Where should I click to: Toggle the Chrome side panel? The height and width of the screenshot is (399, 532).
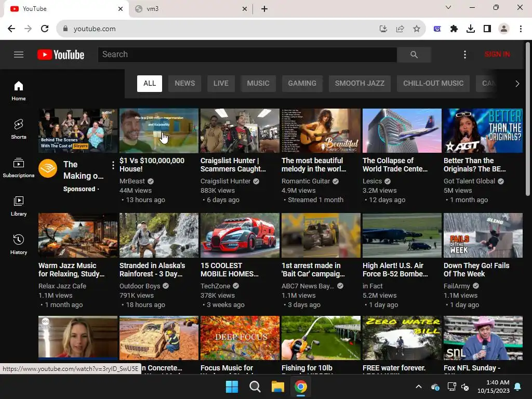click(487, 29)
